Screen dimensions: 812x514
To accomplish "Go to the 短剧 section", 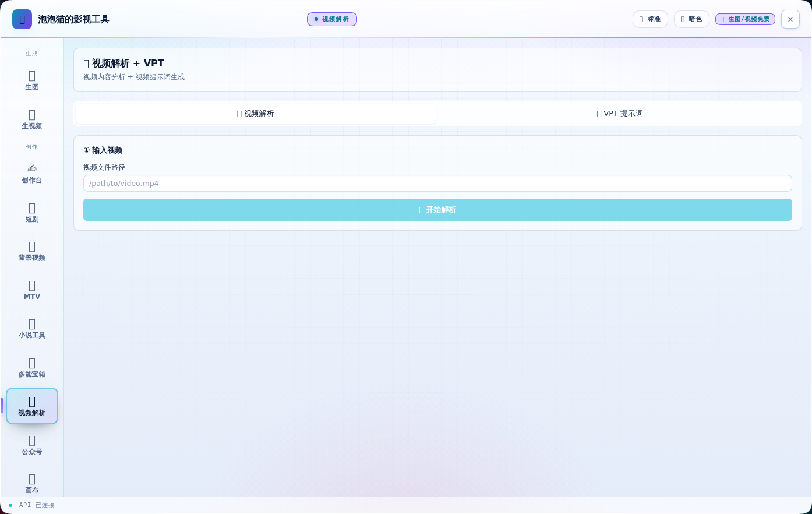I will [32, 213].
